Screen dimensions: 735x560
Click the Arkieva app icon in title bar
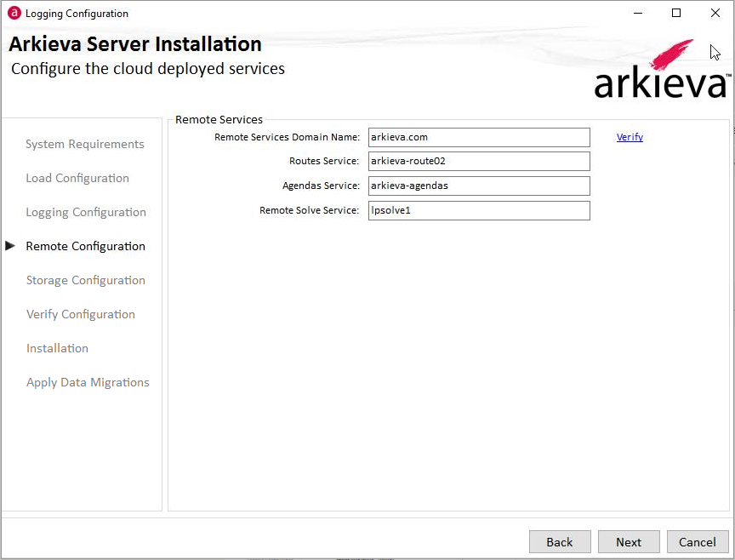tap(14, 13)
